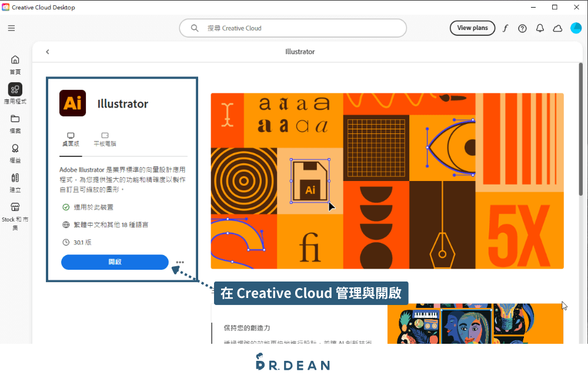
Task: Click the colorful faces artwork thumbnail
Action: tap(475, 323)
